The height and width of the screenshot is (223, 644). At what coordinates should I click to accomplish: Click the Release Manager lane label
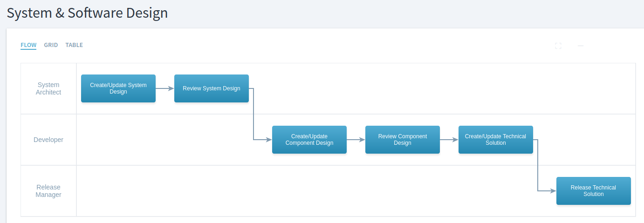(x=48, y=191)
